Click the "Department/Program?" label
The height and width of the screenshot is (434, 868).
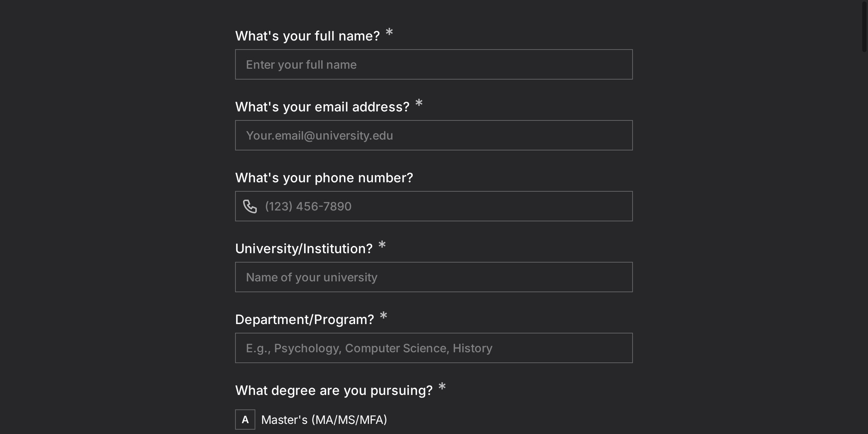(305, 319)
